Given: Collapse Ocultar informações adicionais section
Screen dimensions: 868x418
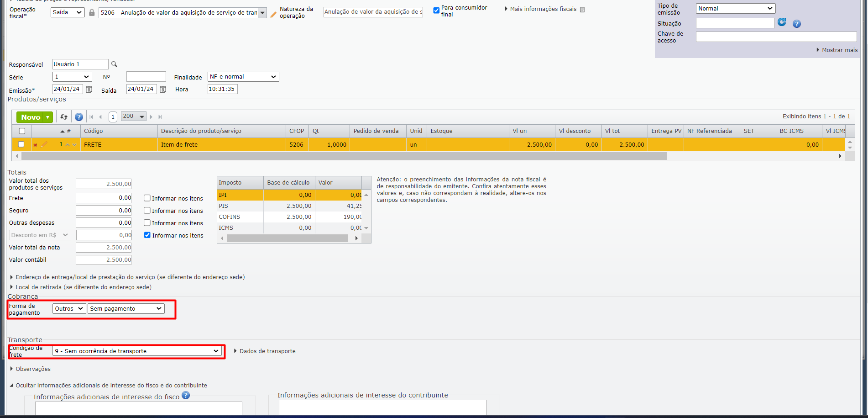Looking at the screenshot, I should tap(108, 386).
